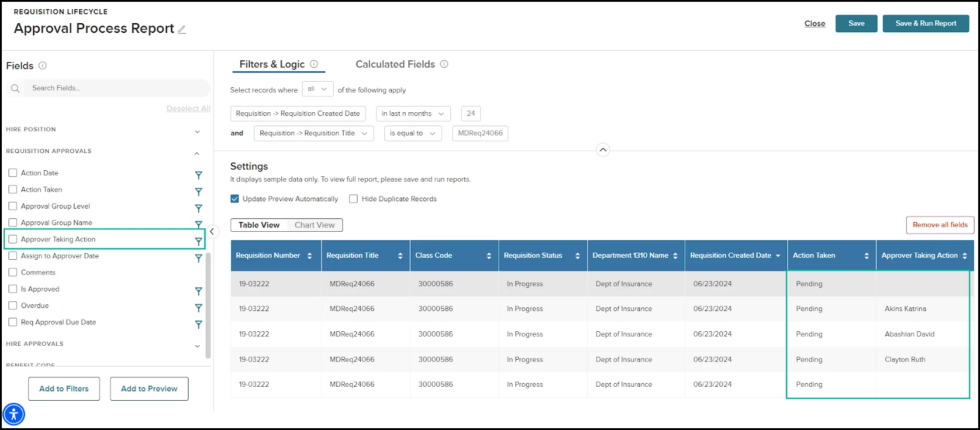Open the 'in last n months' operator dropdown

(x=413, y=113)
